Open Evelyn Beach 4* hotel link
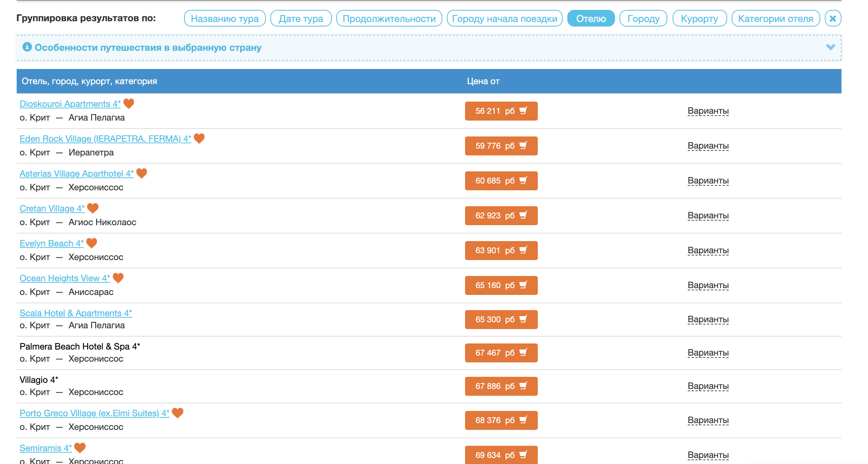 click(x=52, y=243)
